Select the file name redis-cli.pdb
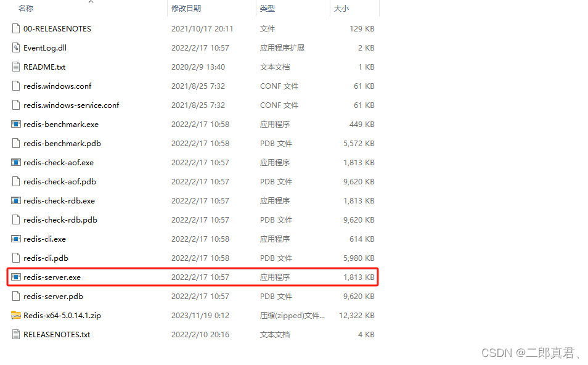588x365 pixels. tap(46, 258)
